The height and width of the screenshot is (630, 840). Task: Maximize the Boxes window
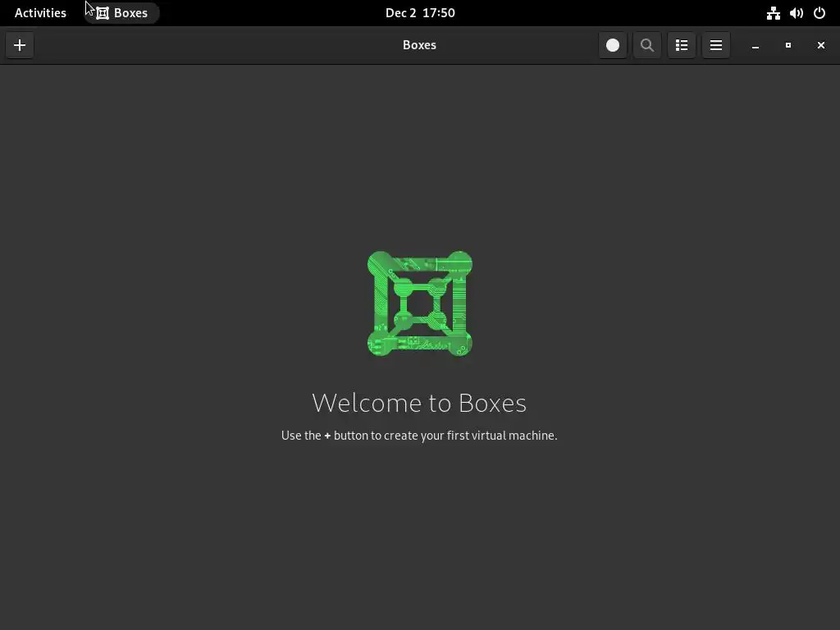788,45
